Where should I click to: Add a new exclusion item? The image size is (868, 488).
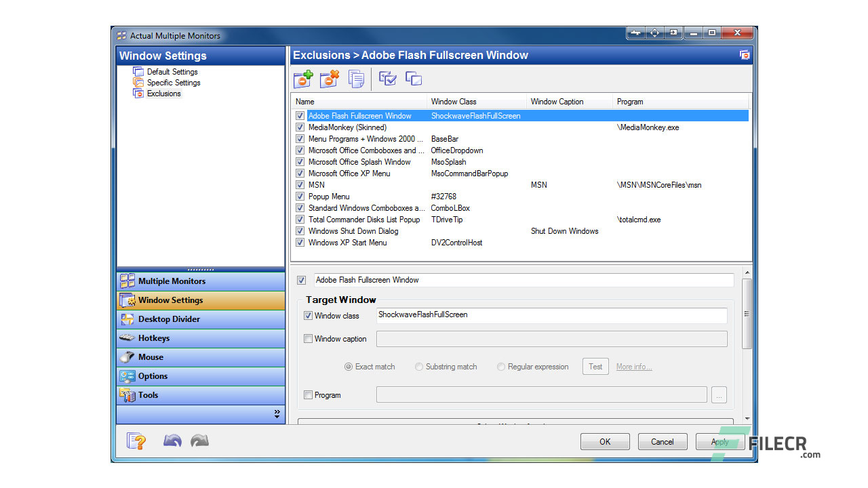coord(303,79)
